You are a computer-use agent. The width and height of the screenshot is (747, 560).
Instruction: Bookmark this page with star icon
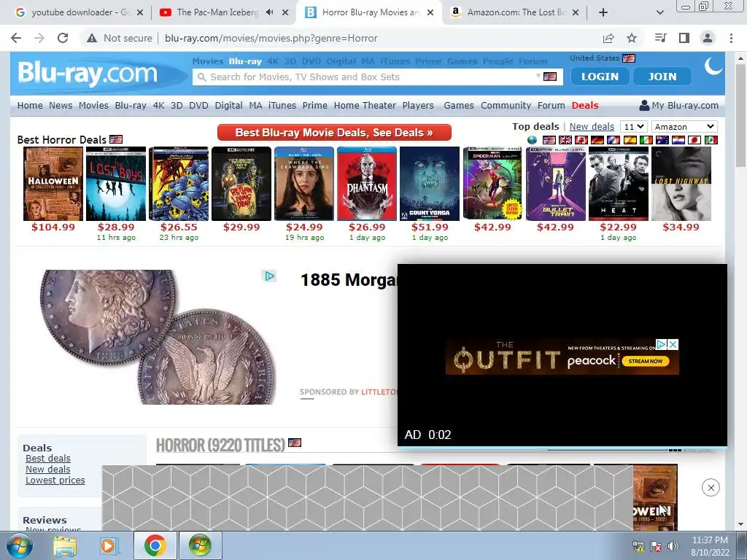(632, 38)
